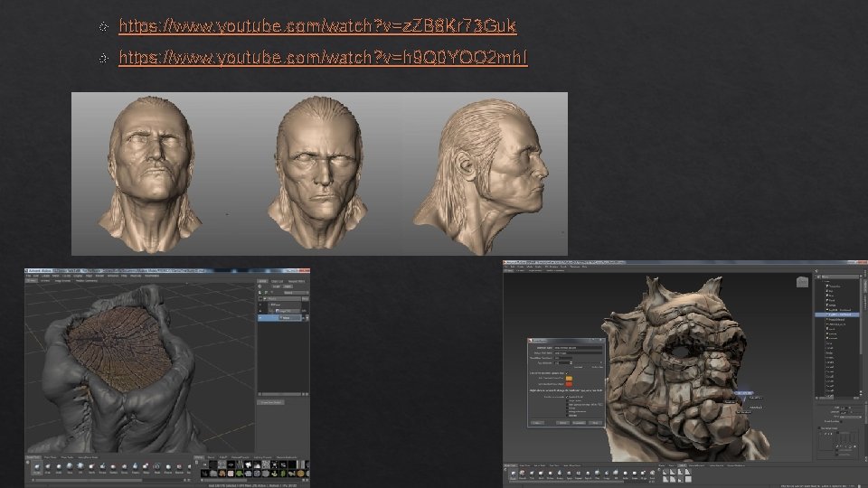Open the YouTube link ending in h9Q0YOO2mhI
The width and height of the screenshot is (868, 488).
click(x=323, y=58)
